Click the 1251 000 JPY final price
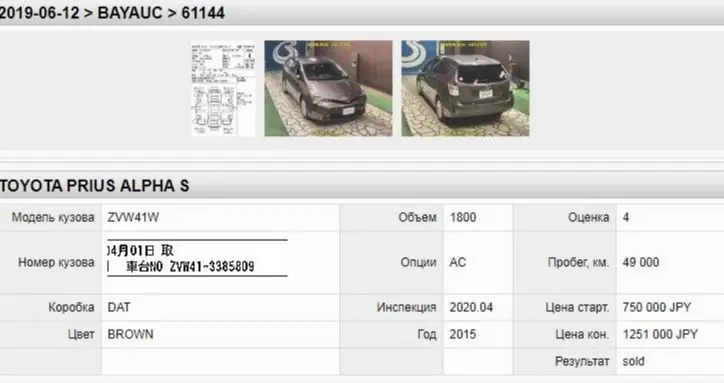The height and width of the screenshot is (383, 724). click(660, 334)
